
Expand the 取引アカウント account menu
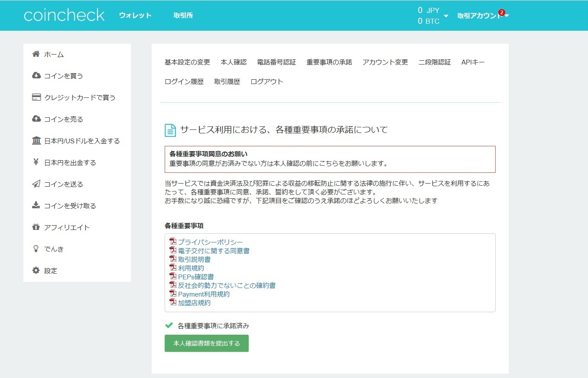(x=483, y=16)
